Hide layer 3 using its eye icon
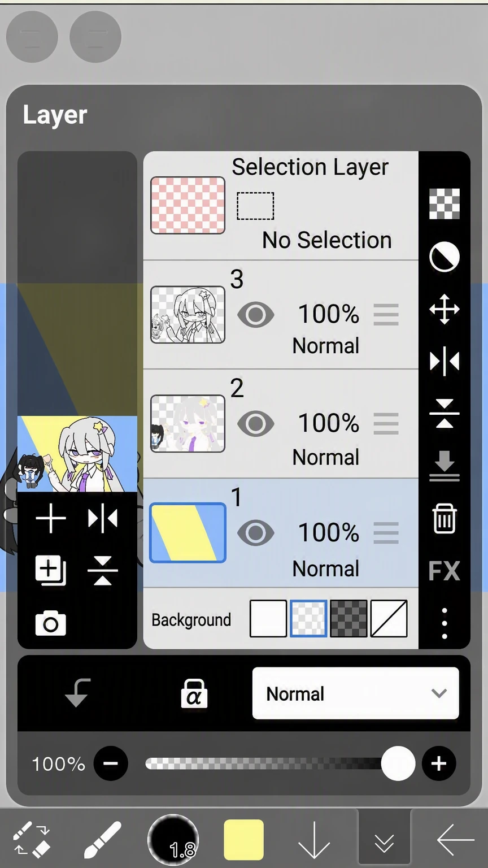This screenshot has width=488, height=868. (x=256, y=315)
